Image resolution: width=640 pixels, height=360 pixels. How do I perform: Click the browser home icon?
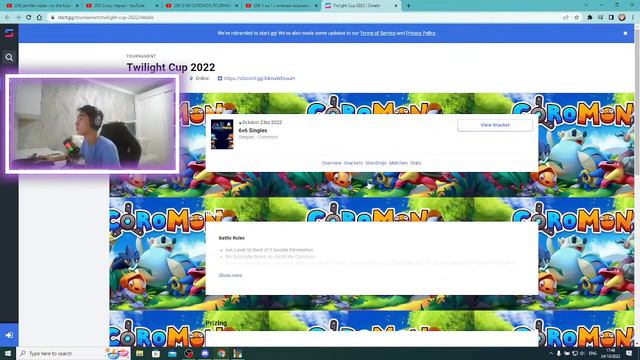pyautogui.click(x=39, y=18)
